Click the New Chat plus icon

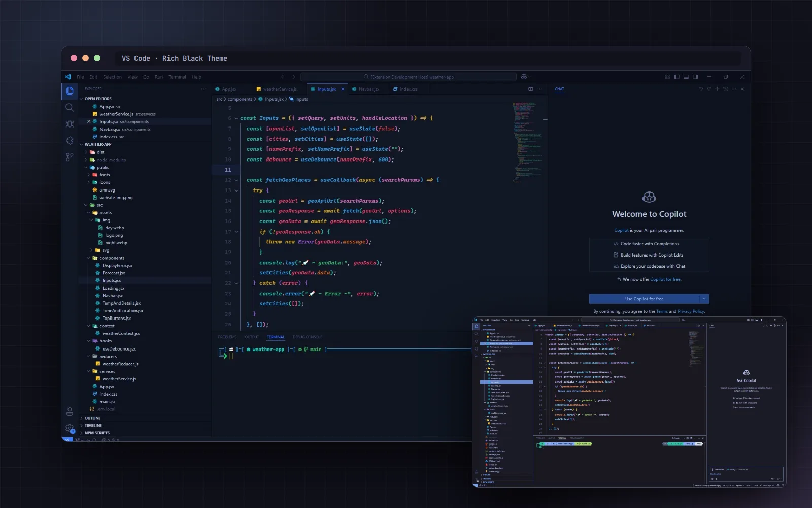717,89
